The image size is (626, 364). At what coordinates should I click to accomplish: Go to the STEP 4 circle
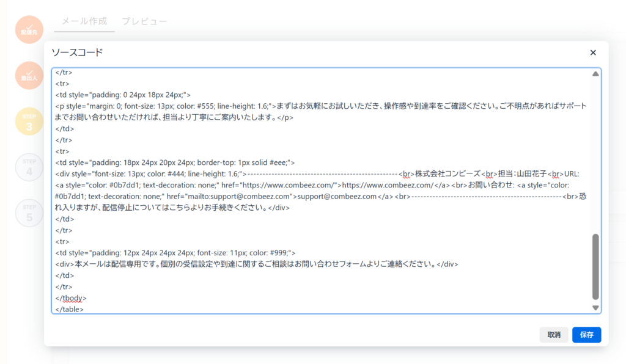tap(29, 167)
